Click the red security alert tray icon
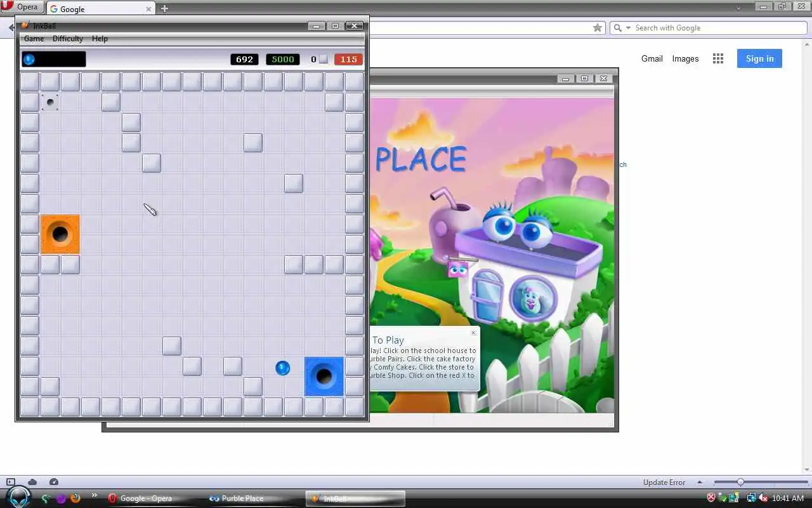Viewport: 812px width, 508px height. tap(711, 498)
